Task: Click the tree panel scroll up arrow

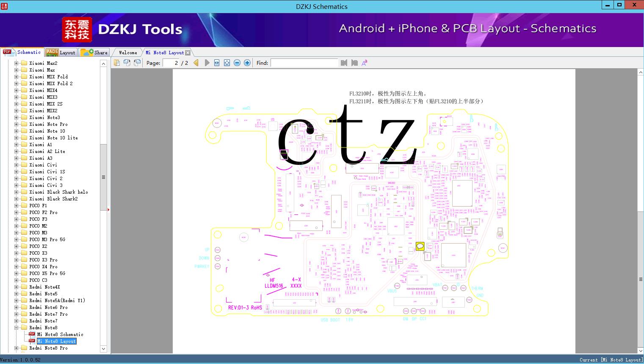Action: [x=103, y=64]
